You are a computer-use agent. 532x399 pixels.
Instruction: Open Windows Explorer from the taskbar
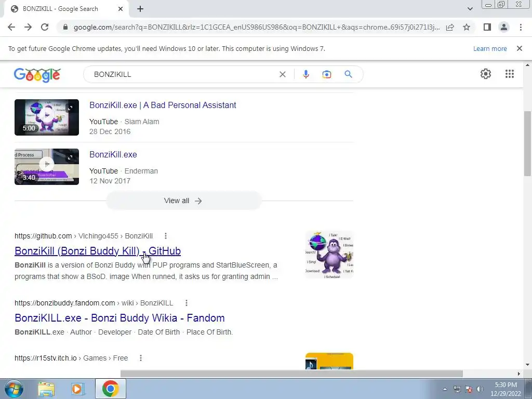tap(46, 389)
